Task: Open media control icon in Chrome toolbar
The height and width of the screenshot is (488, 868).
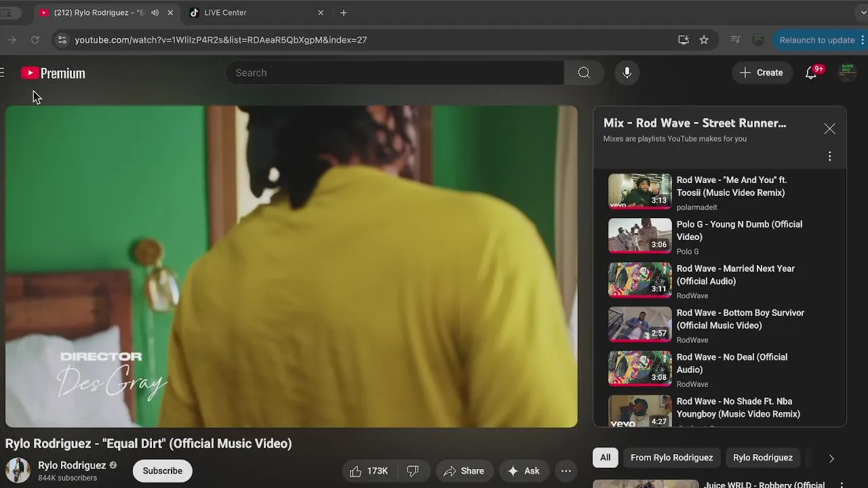Action: tap(735, 40)
